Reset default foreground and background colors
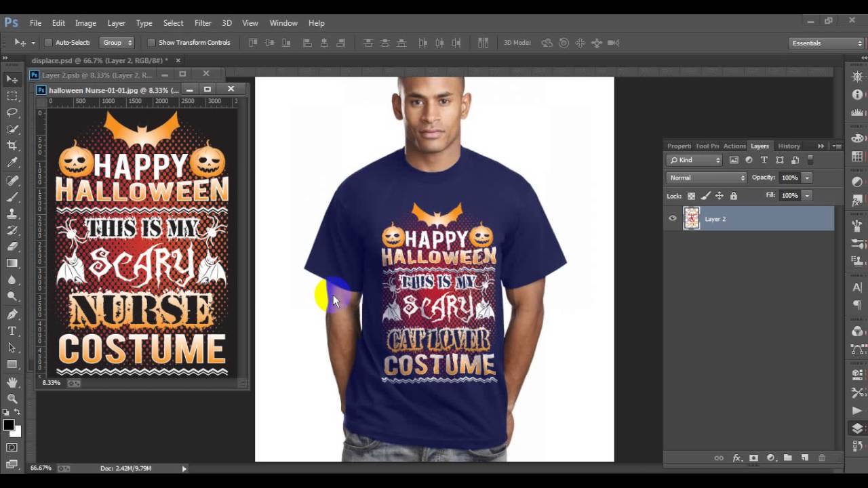The width and height of the screenshot is (868, 488). coord(7,412)
